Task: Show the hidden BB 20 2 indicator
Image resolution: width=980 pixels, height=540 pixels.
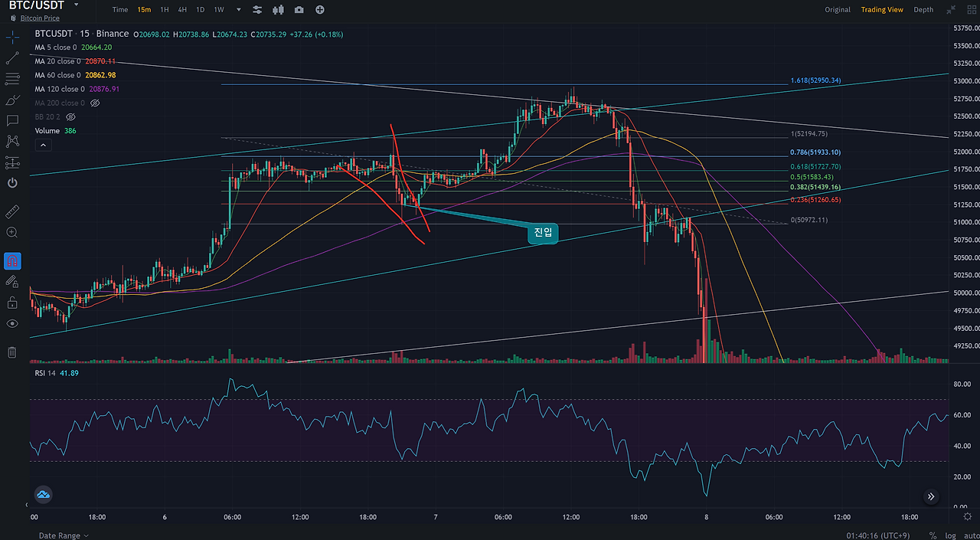Action: click(x=70, y=116)
